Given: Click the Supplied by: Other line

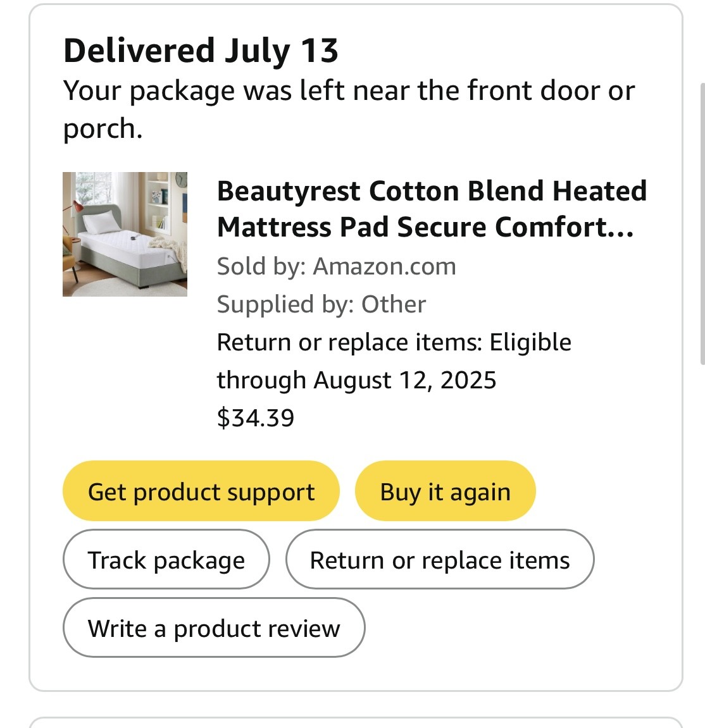Looking at the screenshot, I should tap(321, 304).
